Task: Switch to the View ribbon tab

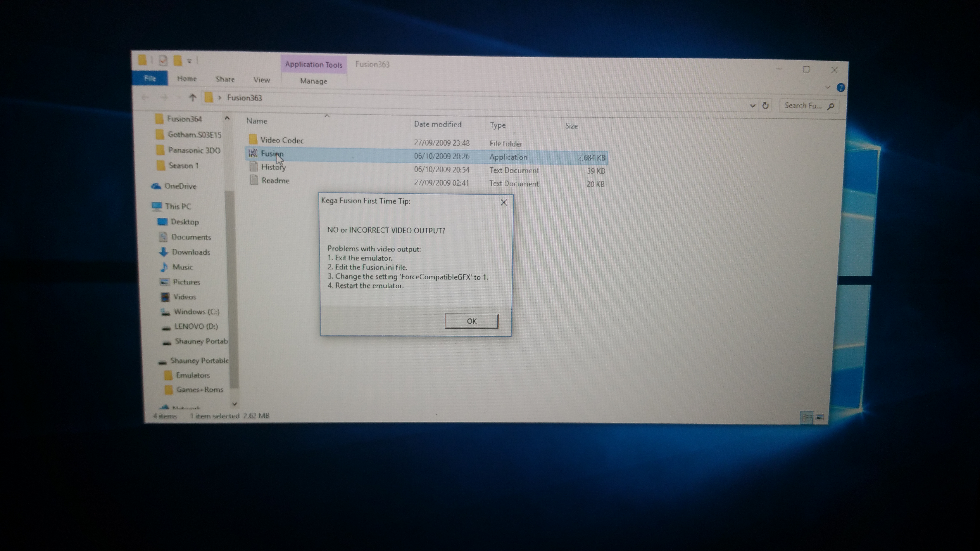Action: [262, 80]
